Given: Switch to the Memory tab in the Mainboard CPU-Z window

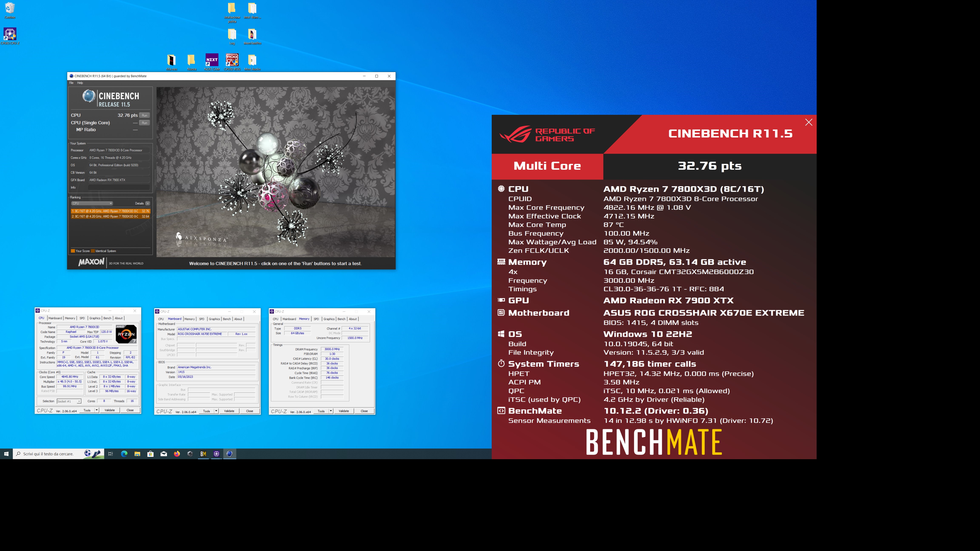Looking at the screenshot, I should (x=189, y=319).
